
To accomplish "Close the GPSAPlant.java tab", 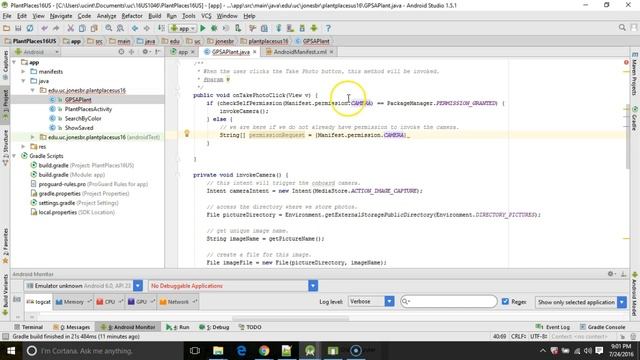I will tap(255, 52).
